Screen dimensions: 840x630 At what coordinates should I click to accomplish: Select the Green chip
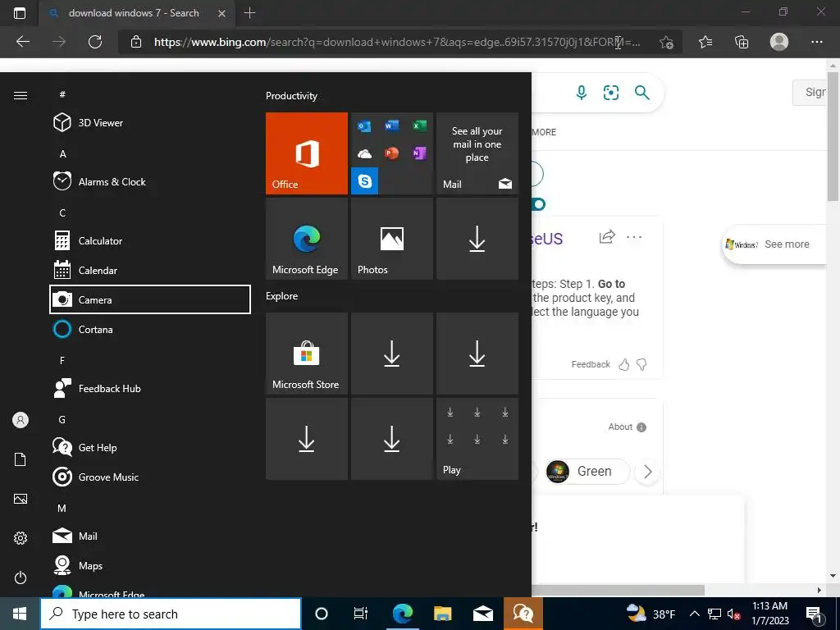click(587, 472)
